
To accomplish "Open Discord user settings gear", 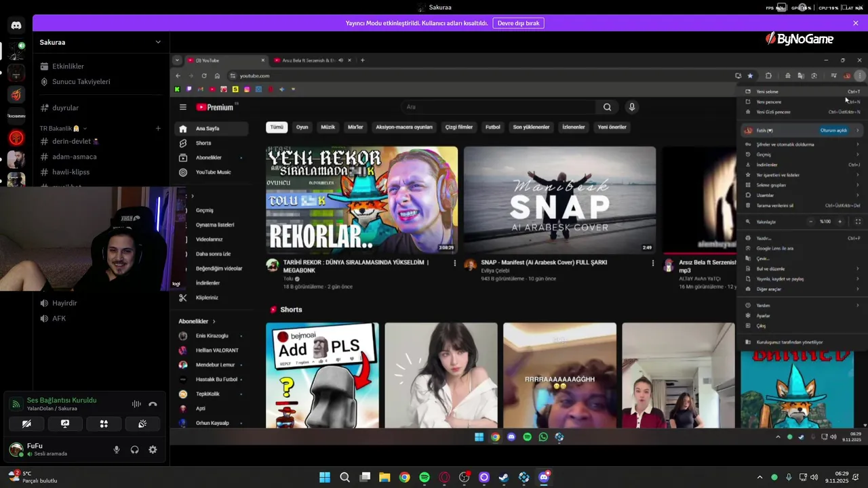I will tap(153, 449).
